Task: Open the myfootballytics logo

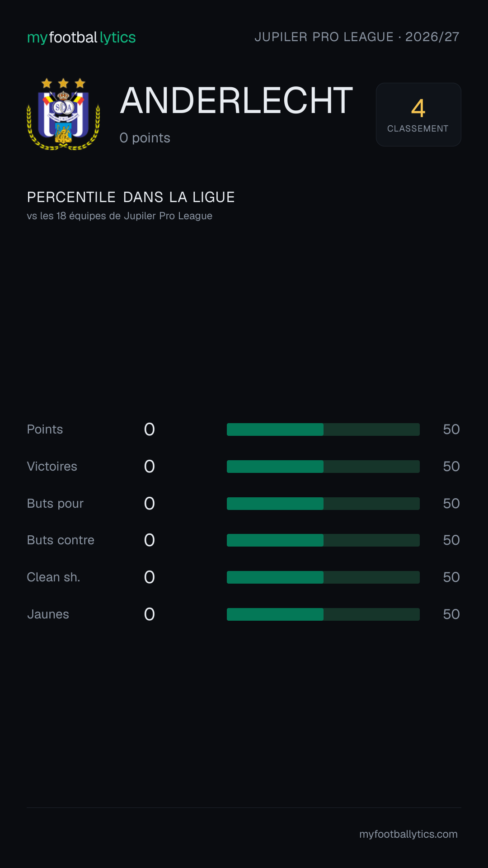Action: [81, 38]
